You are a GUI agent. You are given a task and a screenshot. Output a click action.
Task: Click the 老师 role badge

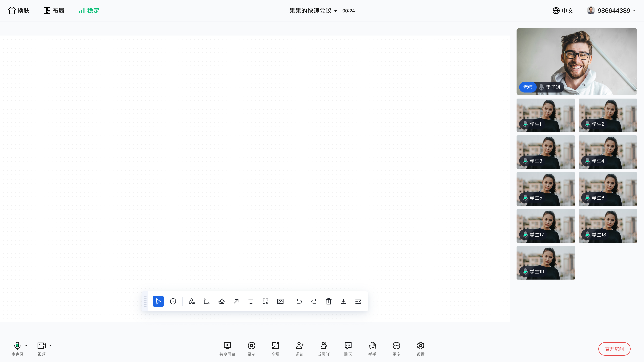528,87
